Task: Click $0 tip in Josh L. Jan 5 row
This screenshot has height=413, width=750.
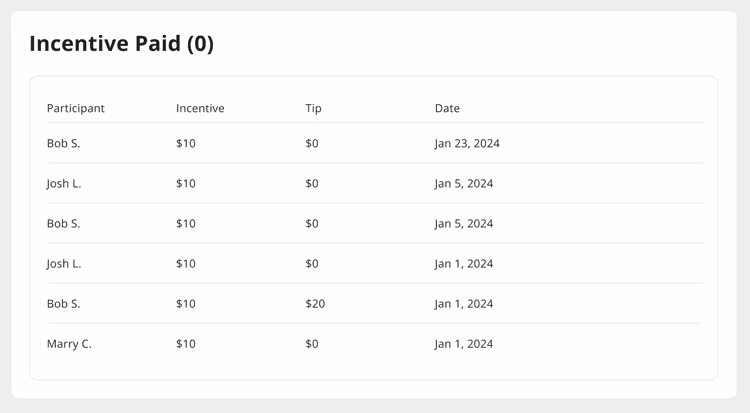Action: [x=312, y=184]
